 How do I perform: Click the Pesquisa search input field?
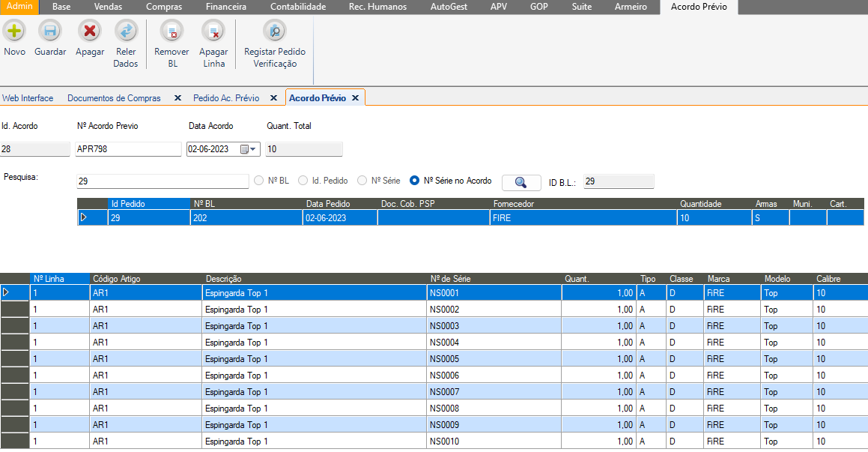(163, 181)
